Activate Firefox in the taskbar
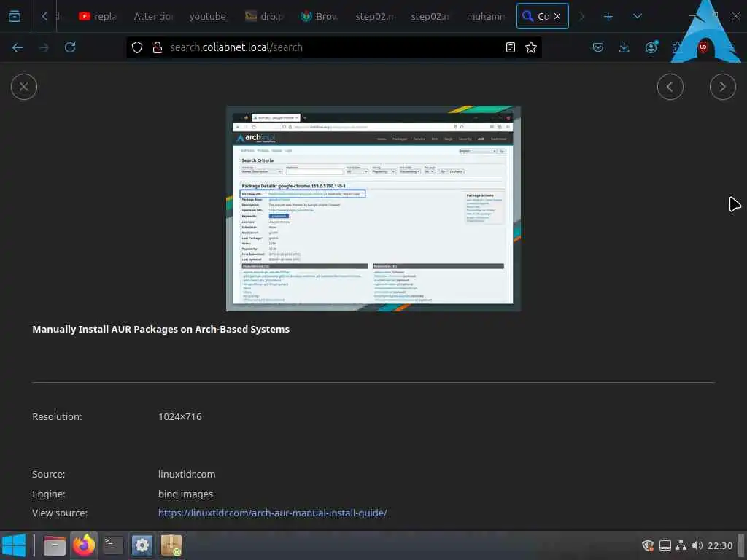The image size is (747, 560). [84, 545]
